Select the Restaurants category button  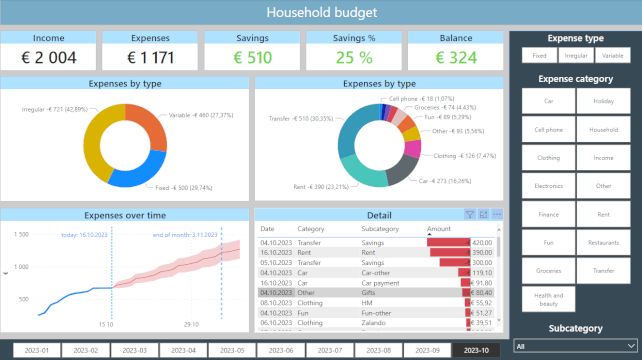click(604, 242)
